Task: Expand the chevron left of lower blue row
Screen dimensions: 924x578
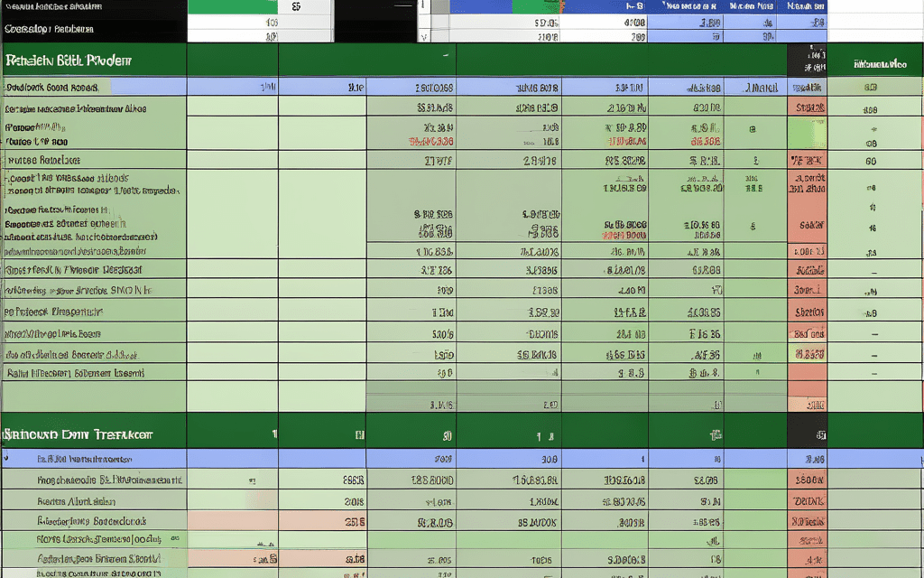Action: [x=8, y=459]
